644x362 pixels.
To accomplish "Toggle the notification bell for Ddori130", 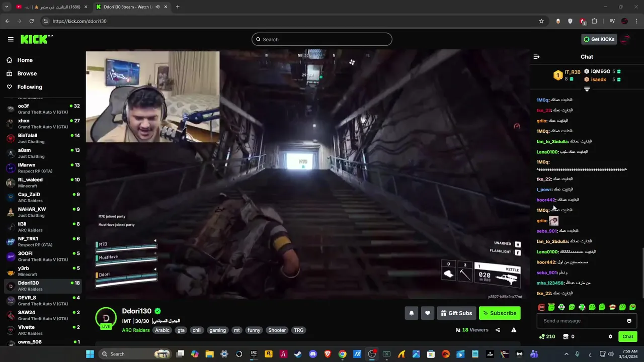I will tap(412, 313).
